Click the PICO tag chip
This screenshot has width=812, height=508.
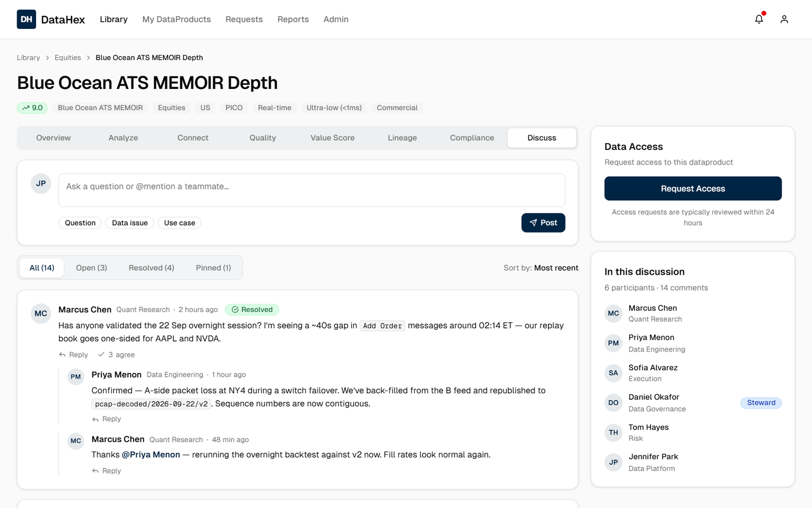tap(234, 108)
